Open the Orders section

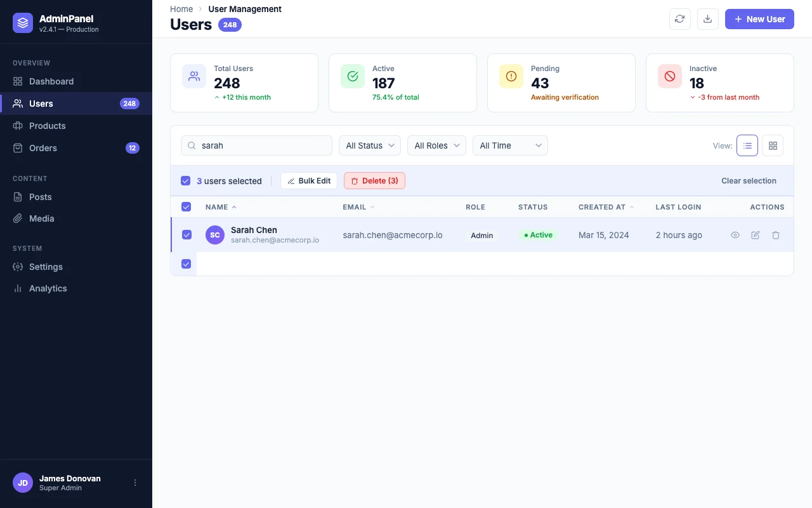43,148
